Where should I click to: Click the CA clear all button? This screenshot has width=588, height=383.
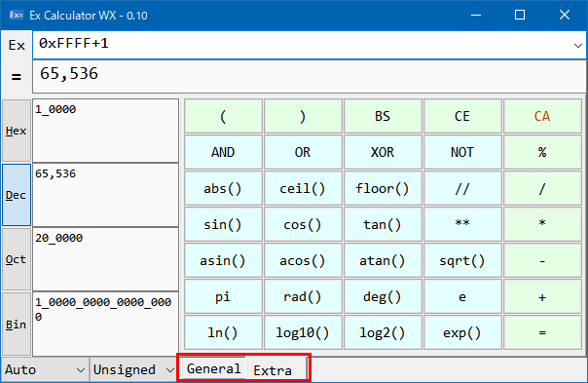coord(542,116)
